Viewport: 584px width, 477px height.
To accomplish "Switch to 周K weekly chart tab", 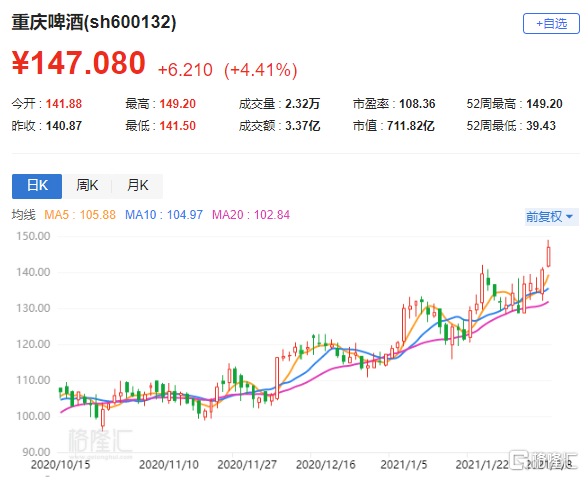I will [87, 186].
